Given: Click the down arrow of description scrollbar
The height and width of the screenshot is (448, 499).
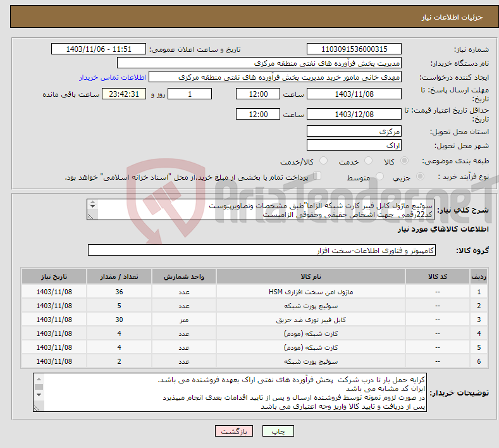Looking at the screenshot, I should (92, 206).
